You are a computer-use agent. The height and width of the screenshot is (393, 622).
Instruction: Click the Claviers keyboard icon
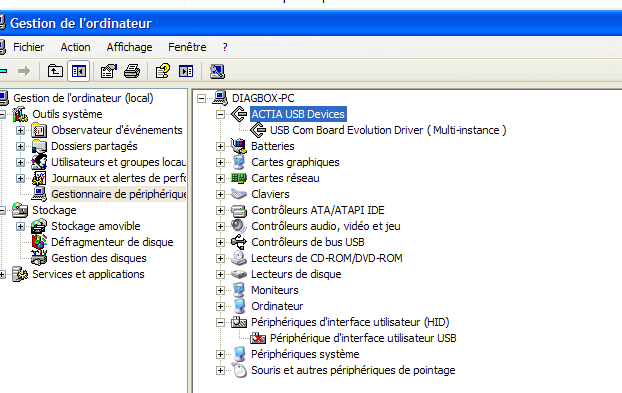pos(239,194)
